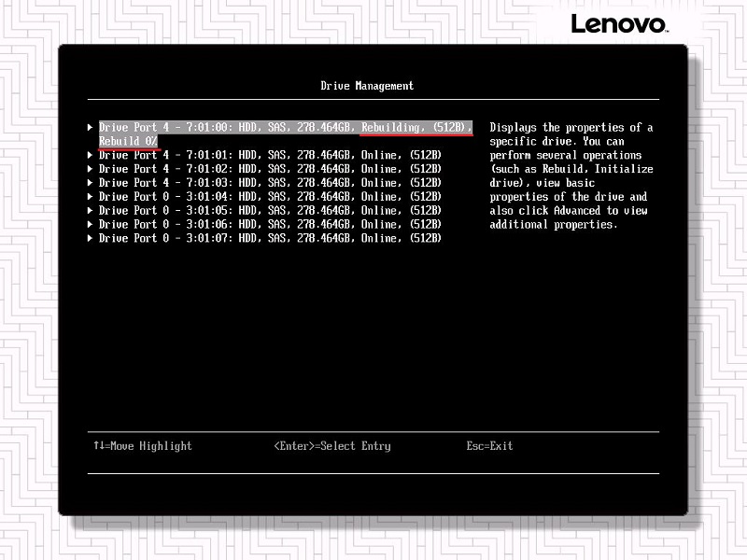
Task: Click the underlined Rebuilding status of drive 7:01:00
Action: pyautogui.click(x=392, y=127)
